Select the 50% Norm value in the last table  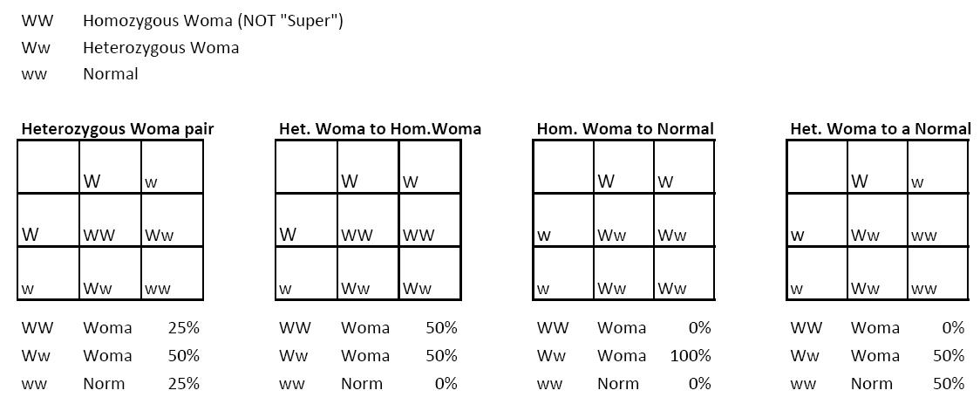[x=949, y=383]
